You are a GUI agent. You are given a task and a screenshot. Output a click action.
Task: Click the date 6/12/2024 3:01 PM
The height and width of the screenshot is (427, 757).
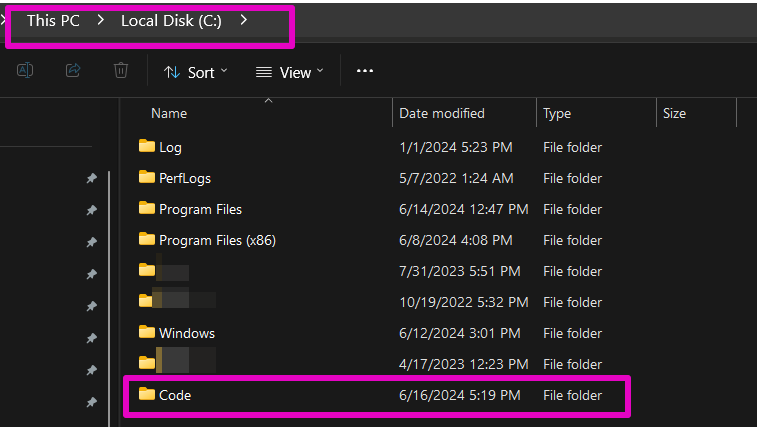tap(460, 333)
